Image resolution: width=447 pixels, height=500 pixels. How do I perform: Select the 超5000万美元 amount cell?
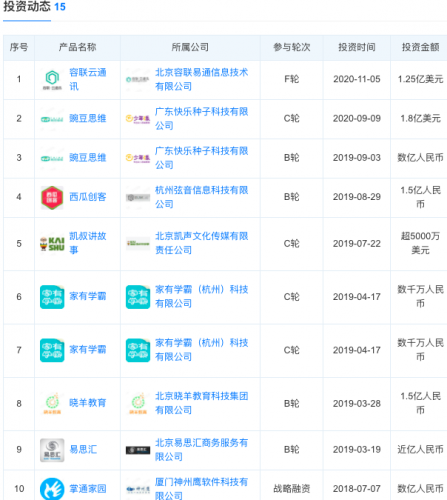pos(420,243)
